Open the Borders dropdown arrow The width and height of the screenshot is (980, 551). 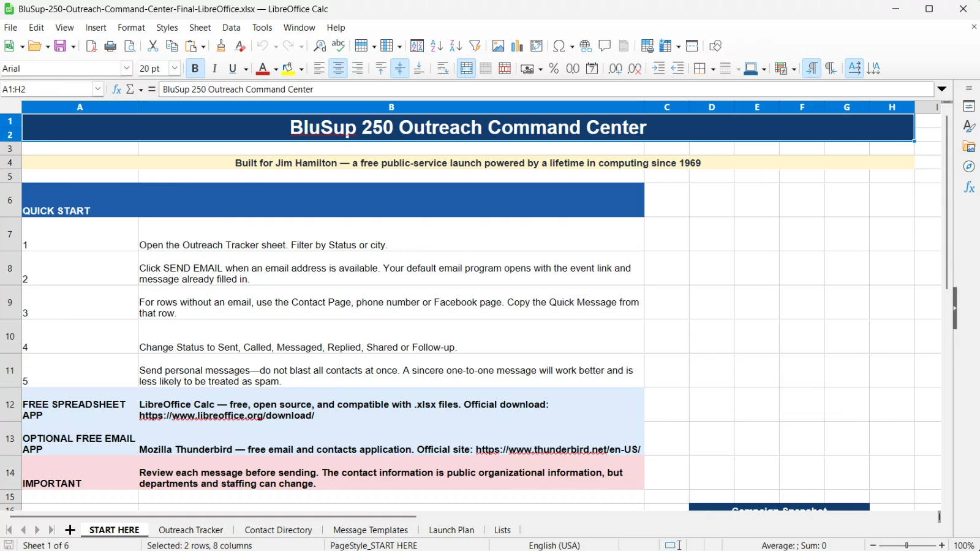[x=713, y=69]
